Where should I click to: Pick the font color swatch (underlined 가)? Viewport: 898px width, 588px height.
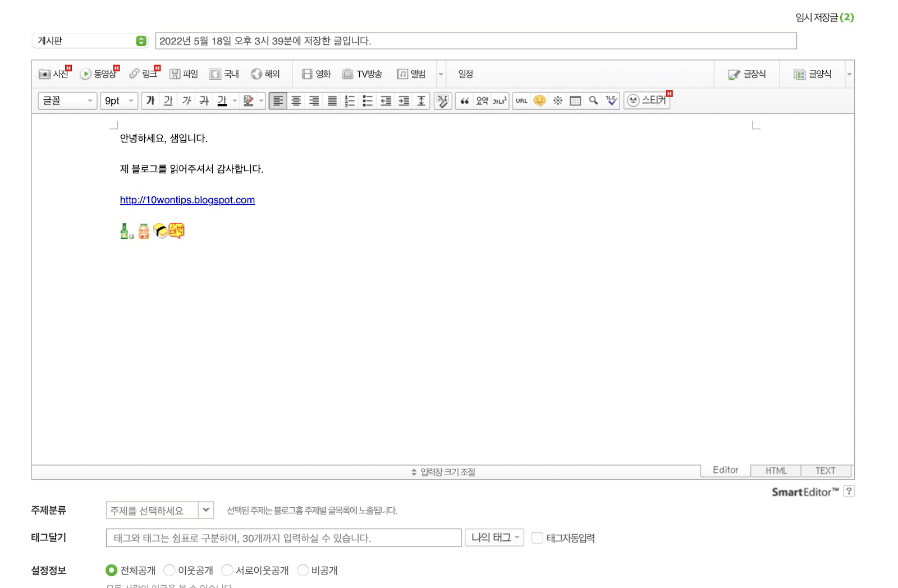click(222, 101)
